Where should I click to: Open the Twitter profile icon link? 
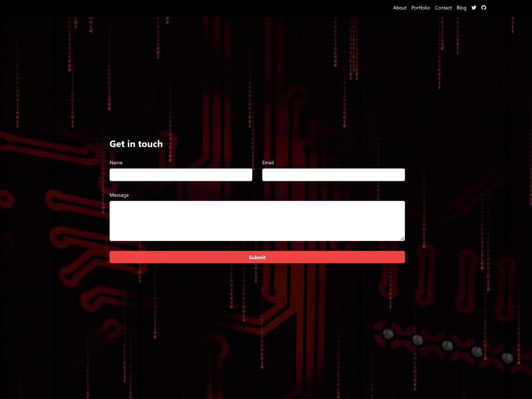point(473,8)
